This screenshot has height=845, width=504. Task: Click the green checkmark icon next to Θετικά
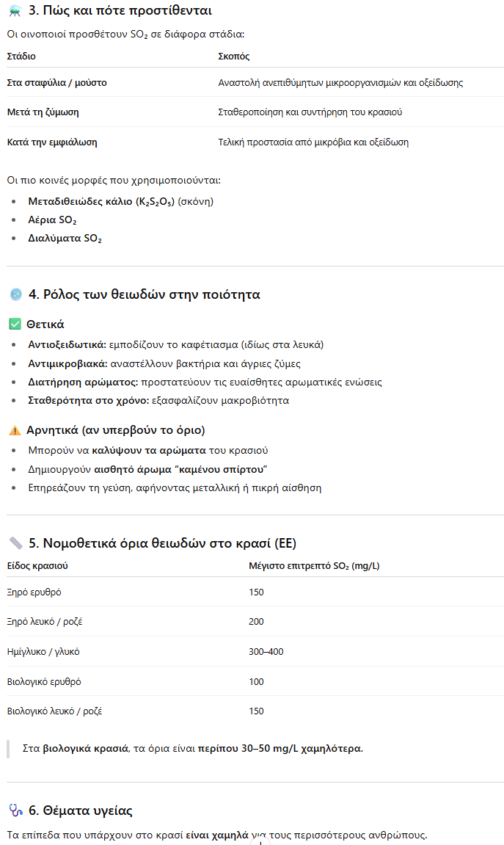[15, 324]
